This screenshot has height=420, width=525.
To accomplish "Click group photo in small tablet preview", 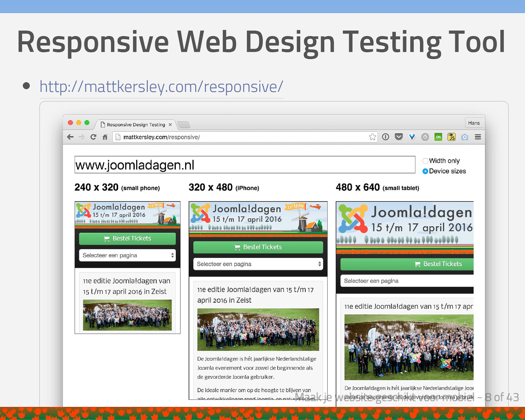I will [409, 347].
